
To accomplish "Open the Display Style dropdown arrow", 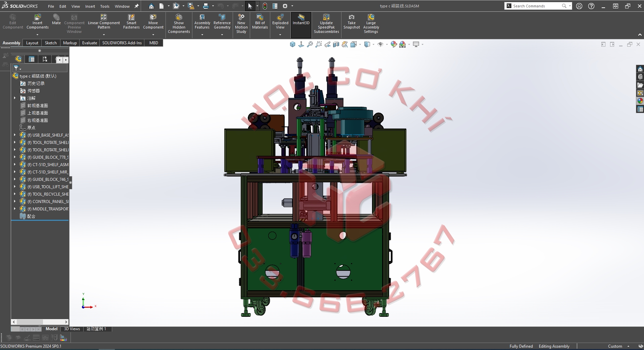I will coord(373,44).
